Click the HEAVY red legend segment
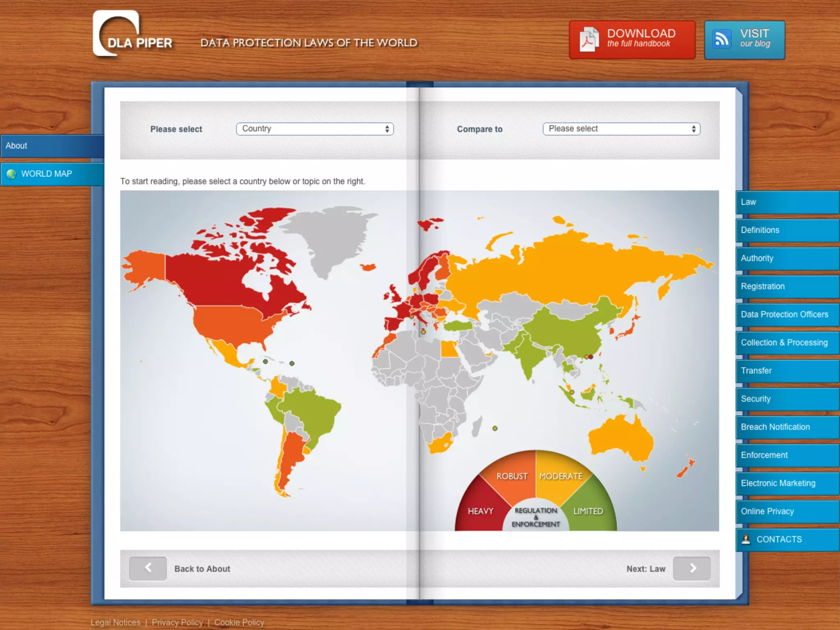The width and height of the screenshot is (840, 630). pos(480,511)
